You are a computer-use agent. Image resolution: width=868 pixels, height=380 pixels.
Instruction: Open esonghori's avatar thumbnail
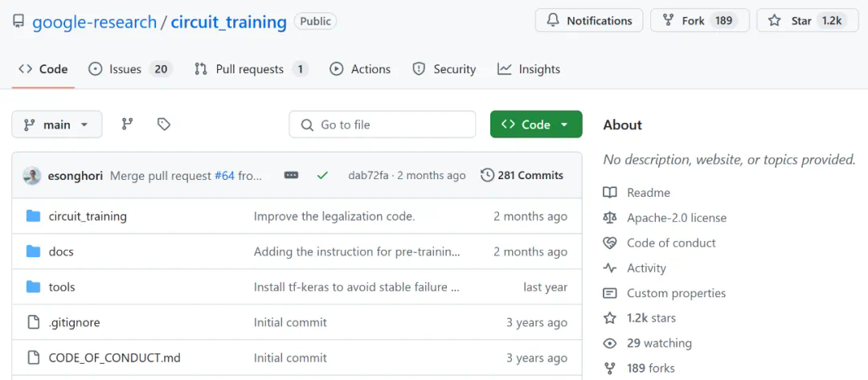click(32, 175)
